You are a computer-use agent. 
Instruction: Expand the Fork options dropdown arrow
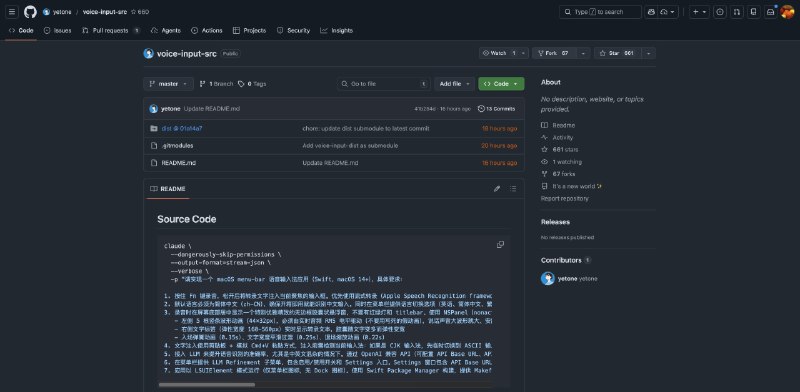pos(584,53)
